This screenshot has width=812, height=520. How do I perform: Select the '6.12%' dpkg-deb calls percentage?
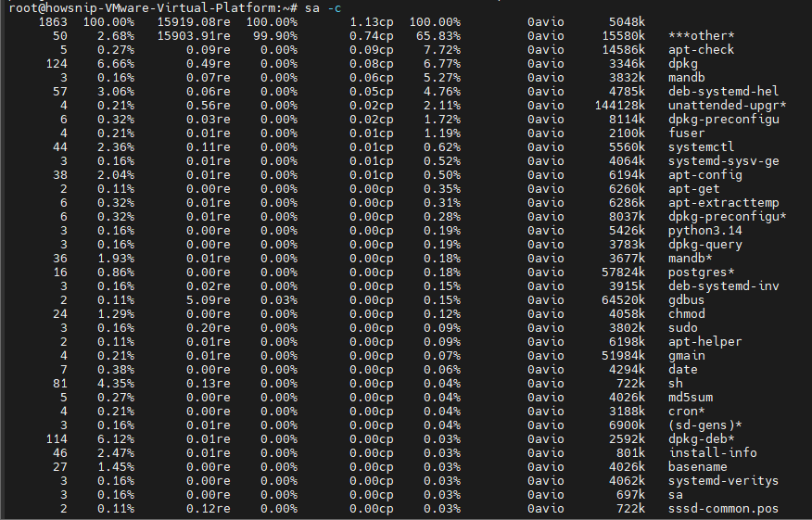(x=116, y=439)
